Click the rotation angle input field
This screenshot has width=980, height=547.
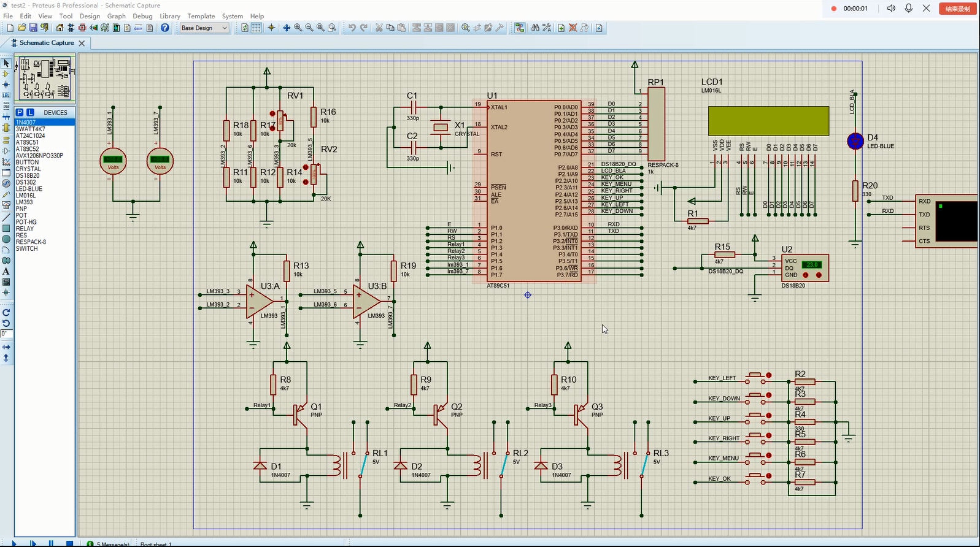click(x=6, y=334)
